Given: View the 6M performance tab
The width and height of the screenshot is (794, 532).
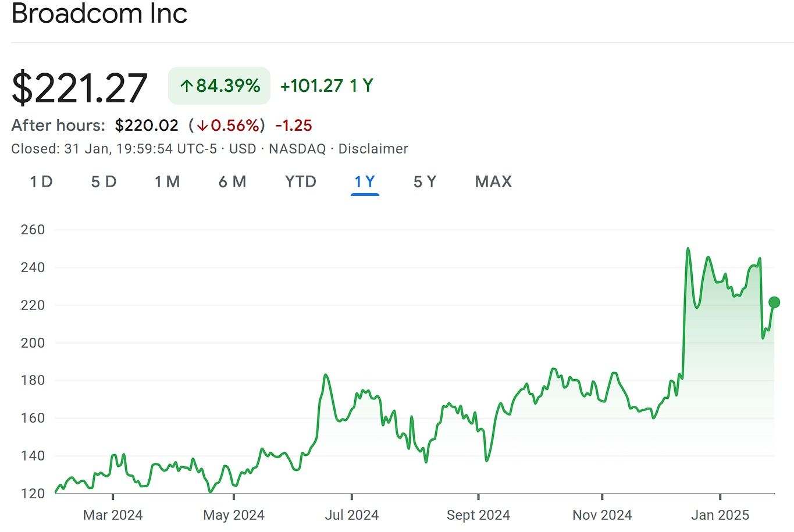Looking at the screenshot, I should 232,181.
